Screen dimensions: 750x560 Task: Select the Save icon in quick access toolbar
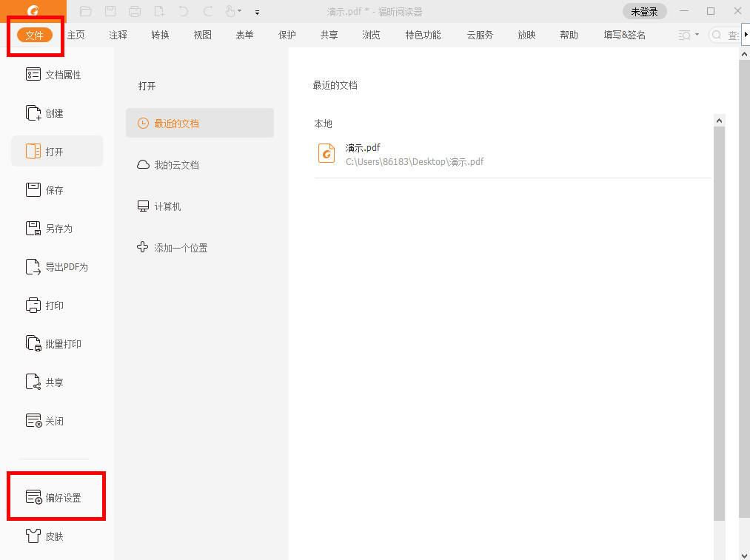[x=110, y=11]
